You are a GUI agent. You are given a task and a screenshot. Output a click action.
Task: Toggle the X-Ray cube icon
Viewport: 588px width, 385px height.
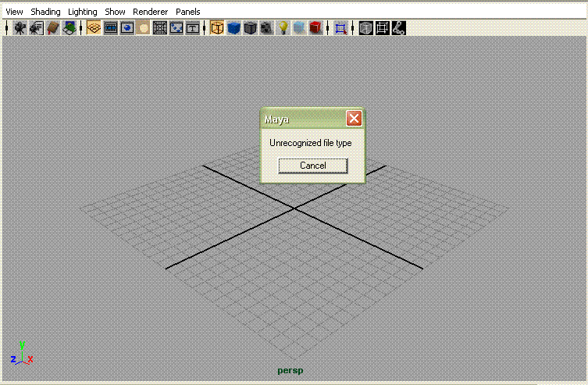pos(365,28)
